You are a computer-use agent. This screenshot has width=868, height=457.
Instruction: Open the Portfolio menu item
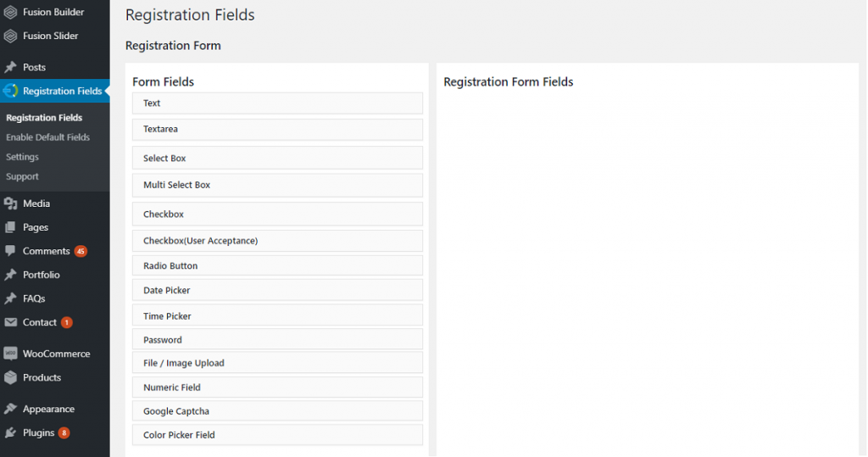(41, 275)
